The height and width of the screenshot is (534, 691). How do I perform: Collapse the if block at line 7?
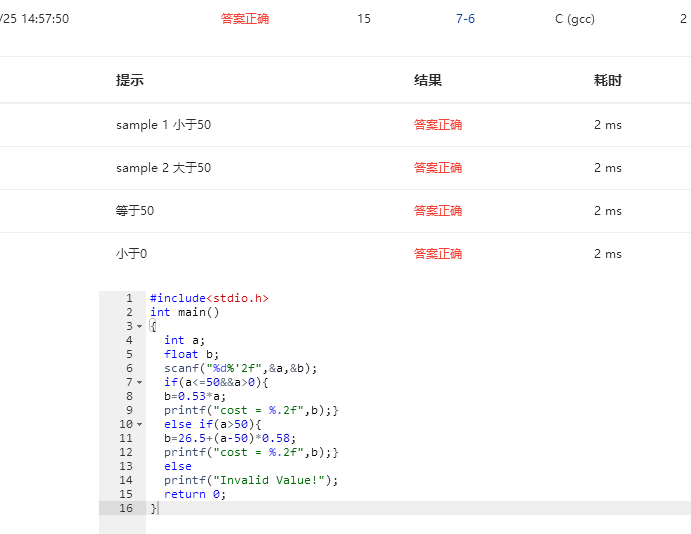139,382
